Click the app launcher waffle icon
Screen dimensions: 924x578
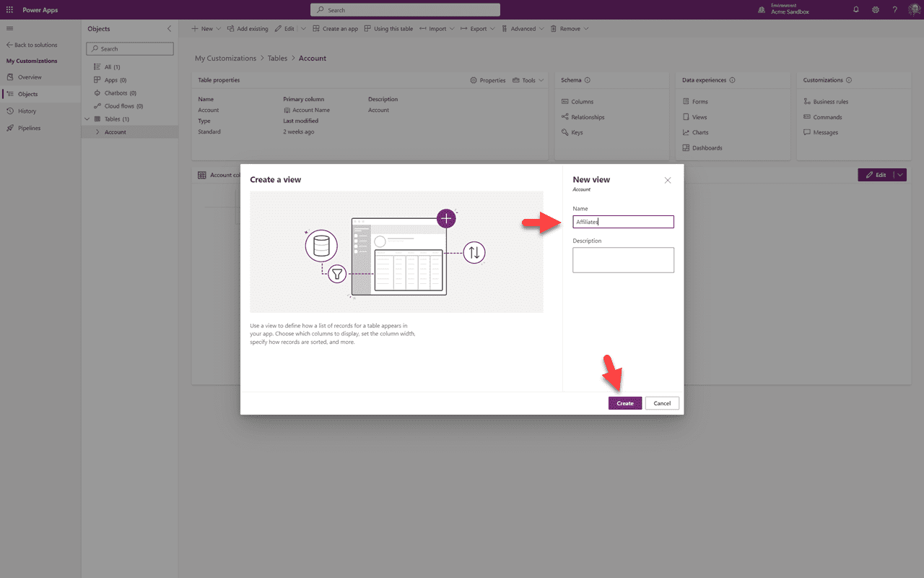(x=9, y=9)
